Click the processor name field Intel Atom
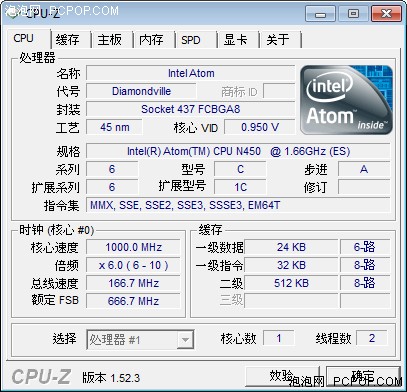The height and width of the screenshot is (392, 407). tap(191, 73)
